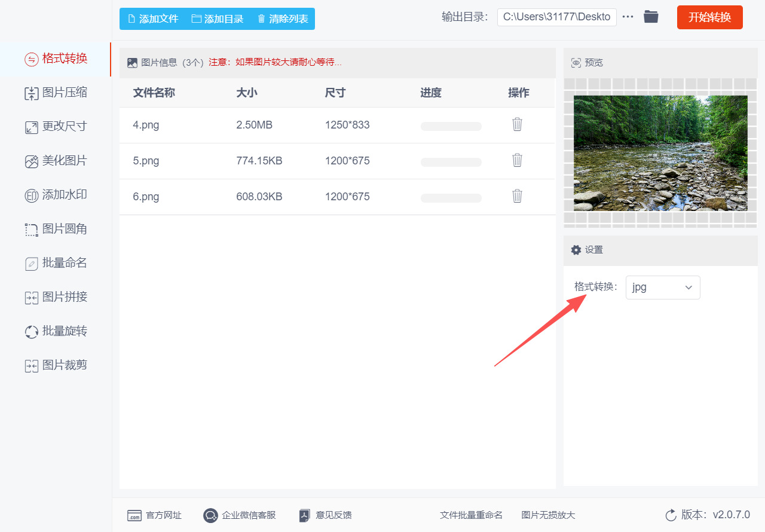Click the 操作 column header

tap(519, 93)
